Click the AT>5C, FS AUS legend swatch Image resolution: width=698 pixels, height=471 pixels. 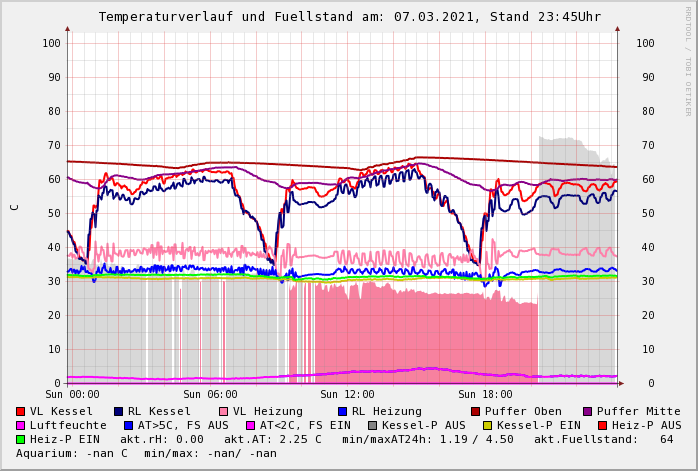coord(129,425)
